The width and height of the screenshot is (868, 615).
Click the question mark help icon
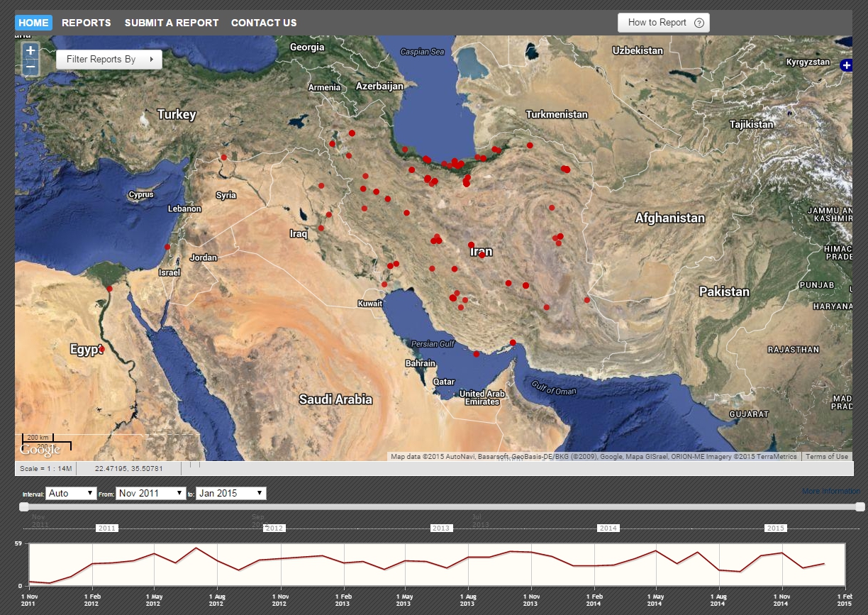pyautogui.click(x=699, y=23)
